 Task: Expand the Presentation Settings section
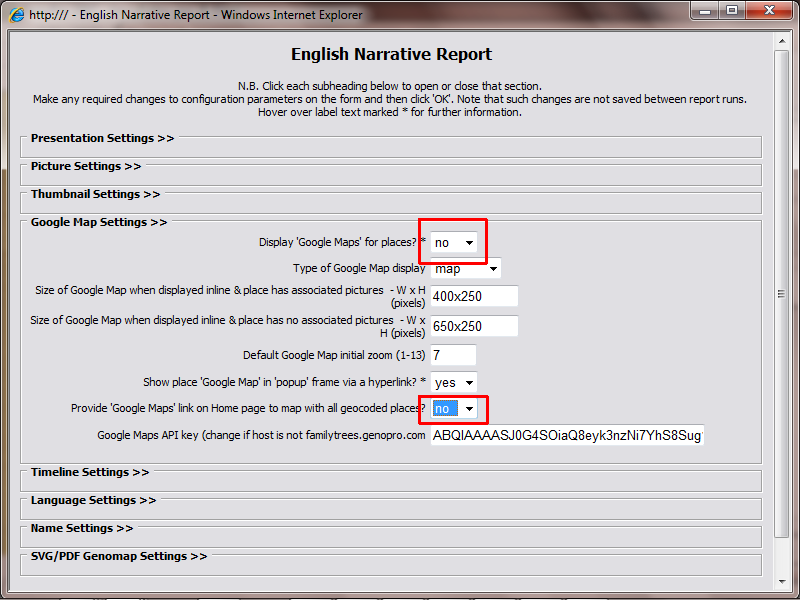point(102,138)
